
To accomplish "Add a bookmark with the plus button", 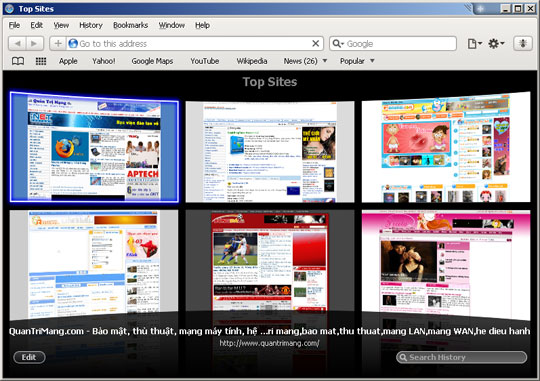I will pos(58,44).
